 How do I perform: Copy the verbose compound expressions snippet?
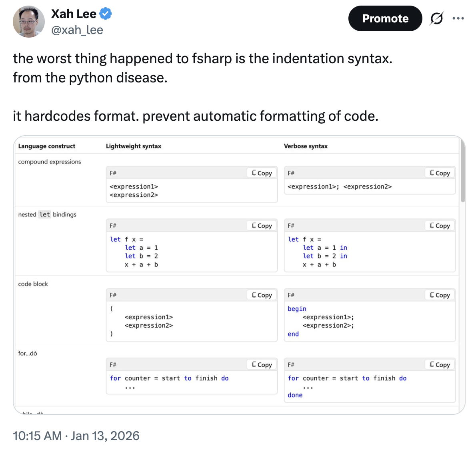tap(439, 172)
